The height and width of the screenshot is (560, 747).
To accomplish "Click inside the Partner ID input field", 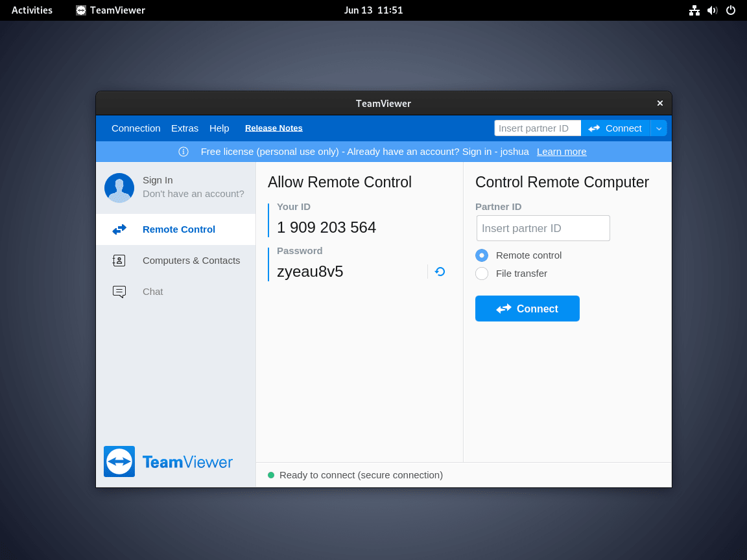I will [x=543, y=228].
